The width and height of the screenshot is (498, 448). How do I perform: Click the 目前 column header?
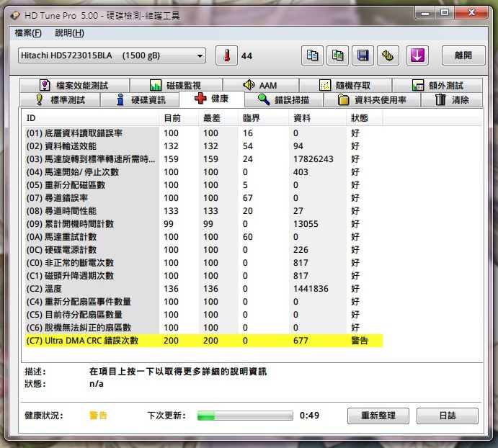coord(179,118)
